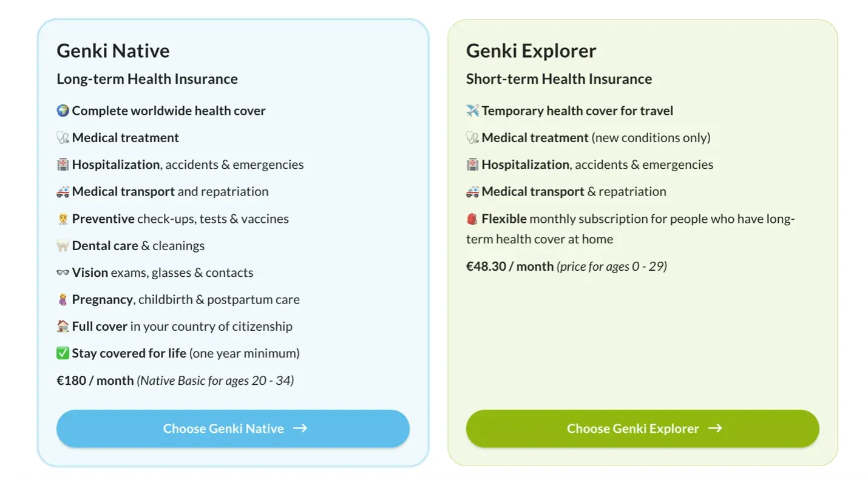Click the backpack icon beside Flexible subscription

(472, 219)
